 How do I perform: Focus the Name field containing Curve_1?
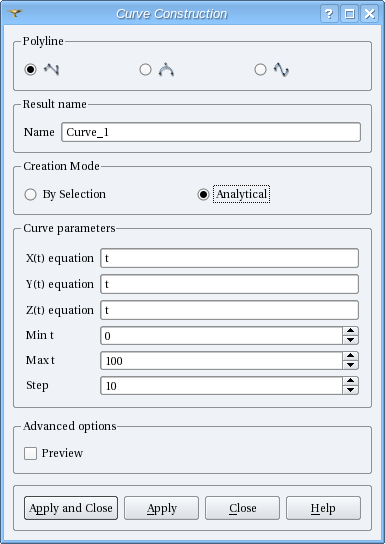(211, 132)
